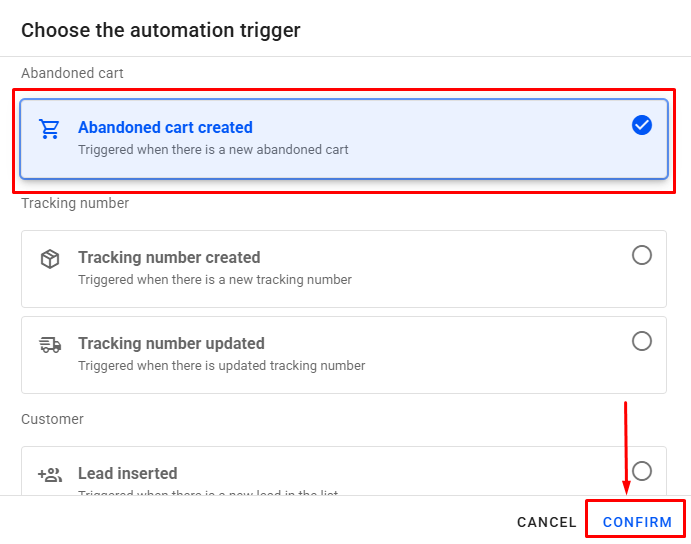The width and height of the screenshot is (691, 544).
Task: Click the package box icon
Action: click(49, 259)
